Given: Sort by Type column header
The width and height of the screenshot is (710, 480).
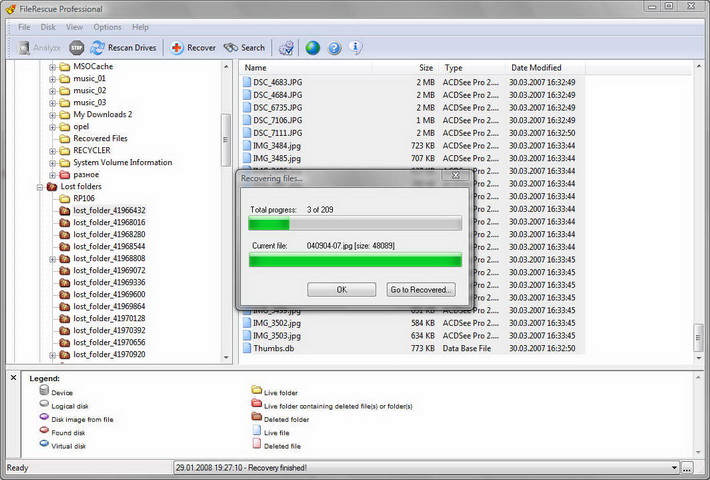Looking at the screenshot, I should coord(472,68).
